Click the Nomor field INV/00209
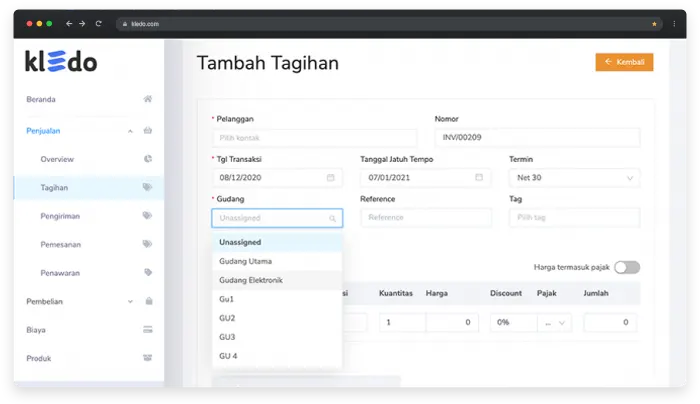Image resolution: width=700 pixels, height=404 pixels. (x=538, y=137)
